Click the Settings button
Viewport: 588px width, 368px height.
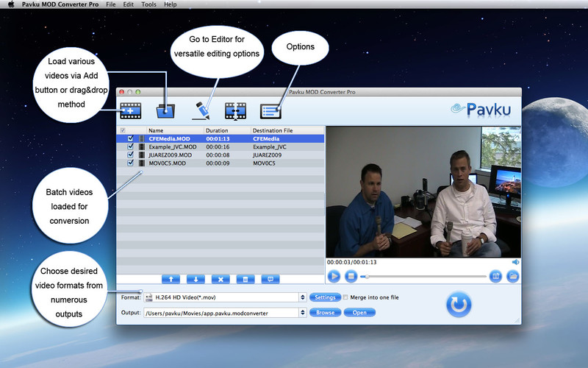point(325,297)
